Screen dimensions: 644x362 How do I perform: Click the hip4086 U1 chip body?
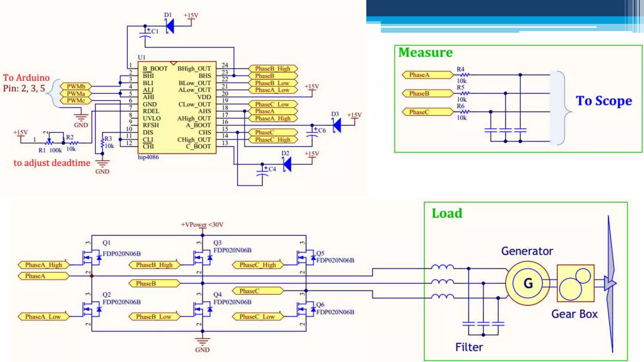pyautogui.click(x=177, y=107)
